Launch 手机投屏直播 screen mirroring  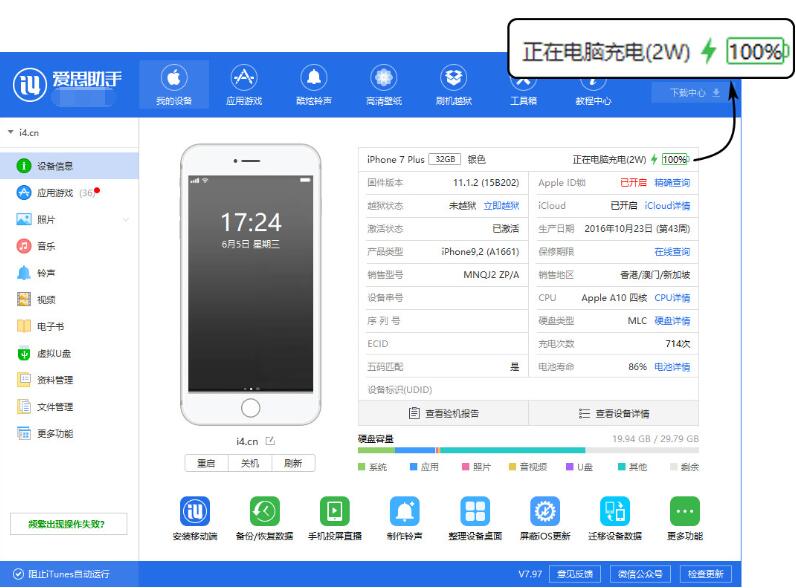pyautogui.click(x=334, y=511)
